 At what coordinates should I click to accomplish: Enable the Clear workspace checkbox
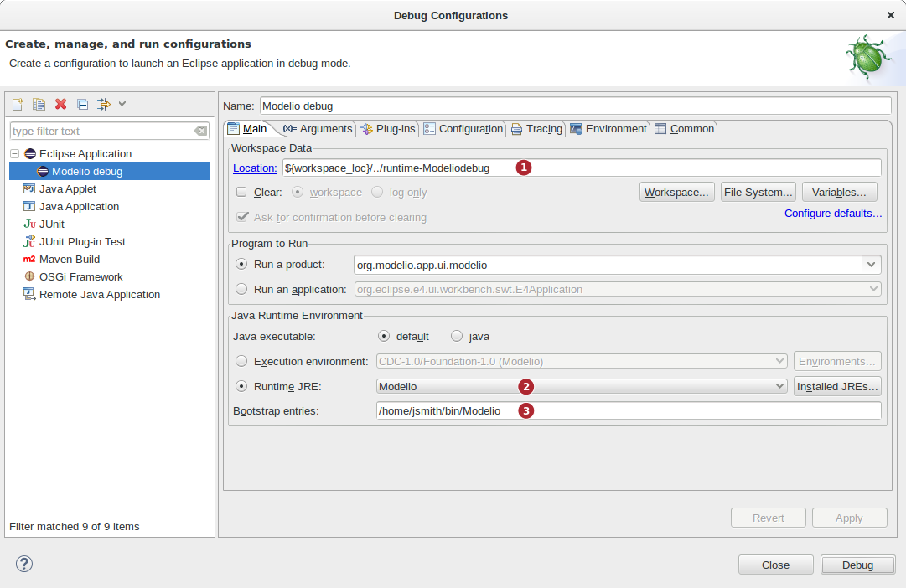(x=241, y=192)
